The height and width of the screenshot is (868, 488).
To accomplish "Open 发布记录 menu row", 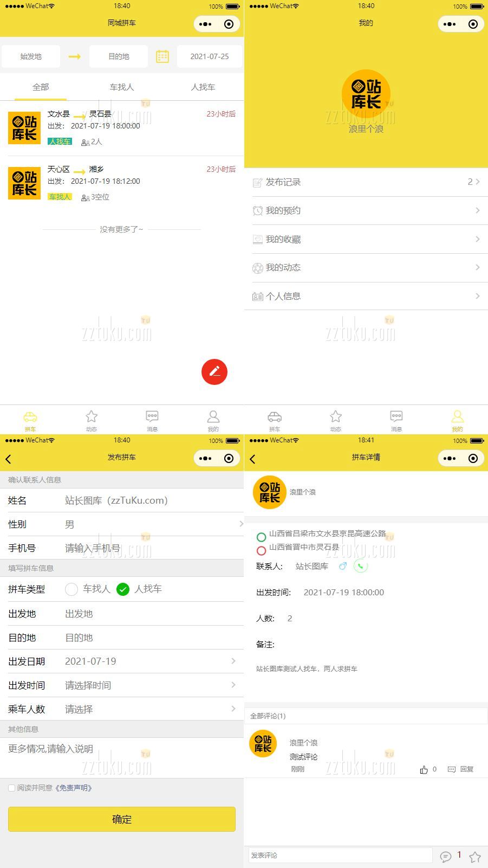I will point(366,182).
